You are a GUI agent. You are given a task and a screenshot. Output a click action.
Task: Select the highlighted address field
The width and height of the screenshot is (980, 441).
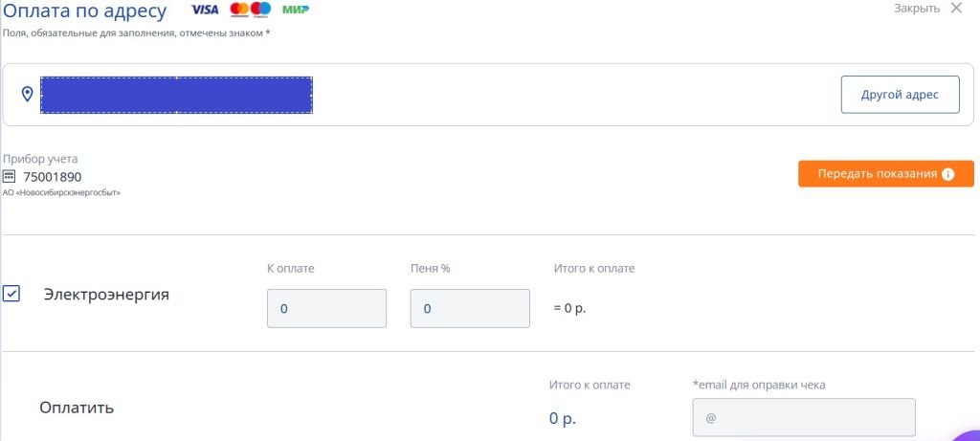[176, 94]
